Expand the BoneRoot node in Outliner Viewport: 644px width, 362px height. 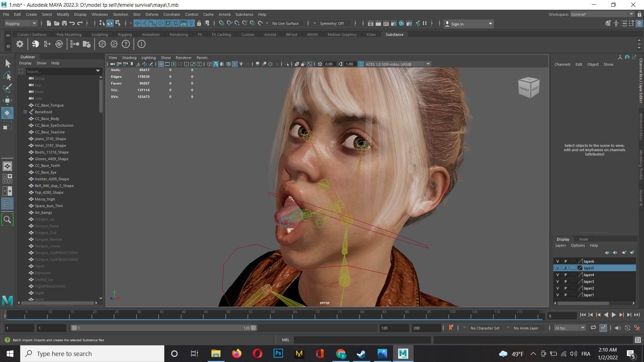pos(25,112)
